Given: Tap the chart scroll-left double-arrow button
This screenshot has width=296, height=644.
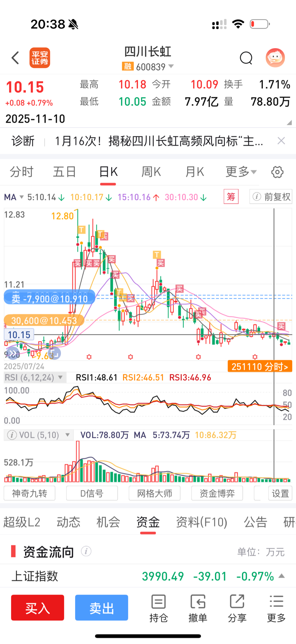Looking at the screenshot, I should click(x=13, y=353).
